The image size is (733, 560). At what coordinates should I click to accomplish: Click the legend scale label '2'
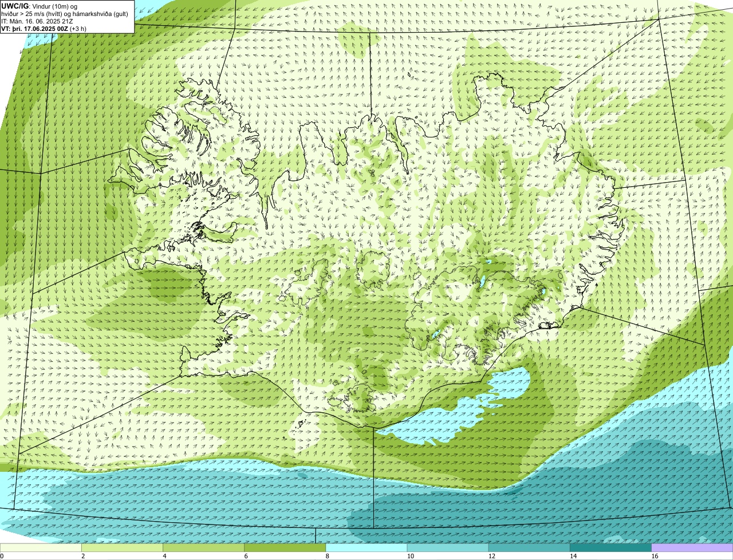[83, 556]
